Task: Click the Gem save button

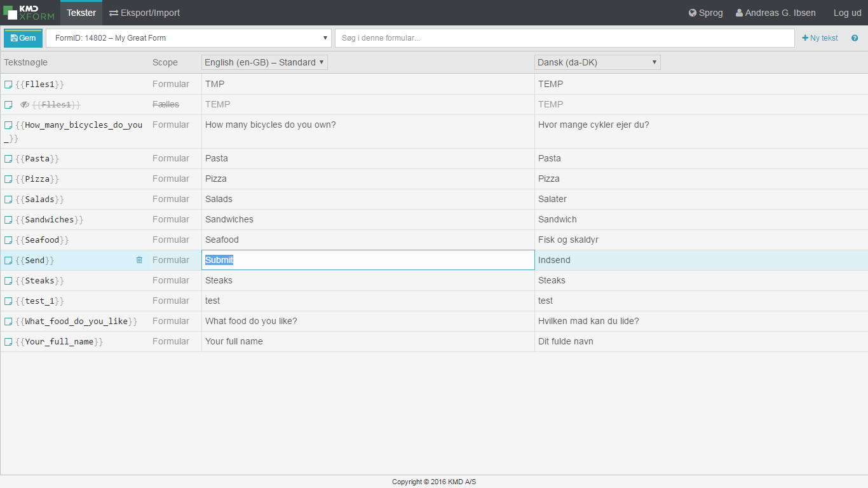Action: pos(24,38)
